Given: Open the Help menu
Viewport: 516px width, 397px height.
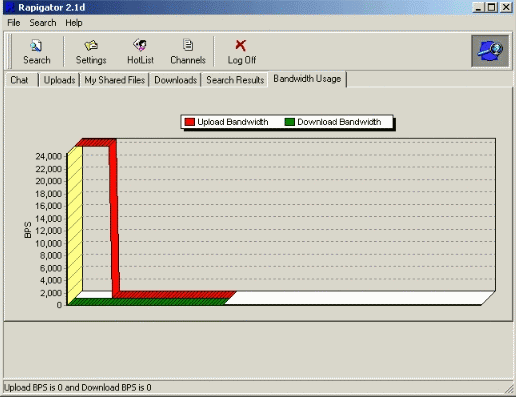Looking at the screenshot, I should (x=74, y=23).
